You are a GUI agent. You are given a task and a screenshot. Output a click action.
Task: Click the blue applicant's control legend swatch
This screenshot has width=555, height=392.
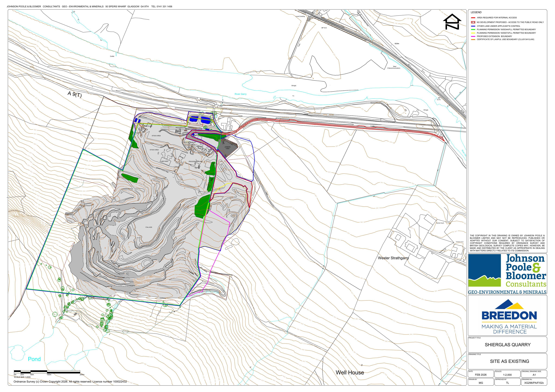473,26
